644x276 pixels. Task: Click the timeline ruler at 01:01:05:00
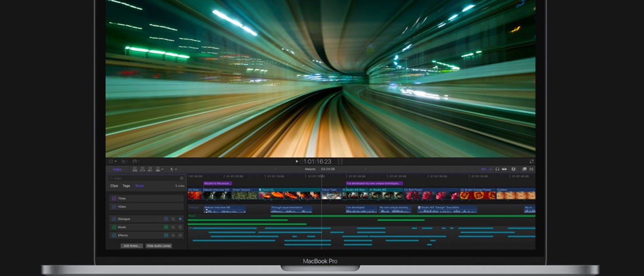coord(234,176)
